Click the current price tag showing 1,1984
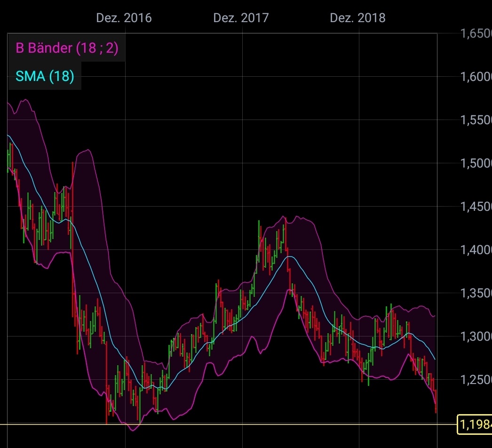The height and width of the screenshot is (448, 492). tap(474, 424)
